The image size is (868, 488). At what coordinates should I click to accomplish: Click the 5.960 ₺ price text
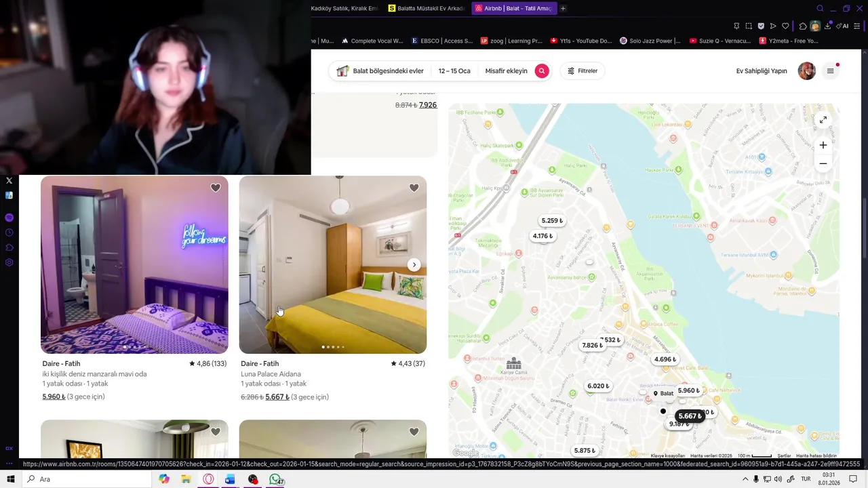pos(54,396)
